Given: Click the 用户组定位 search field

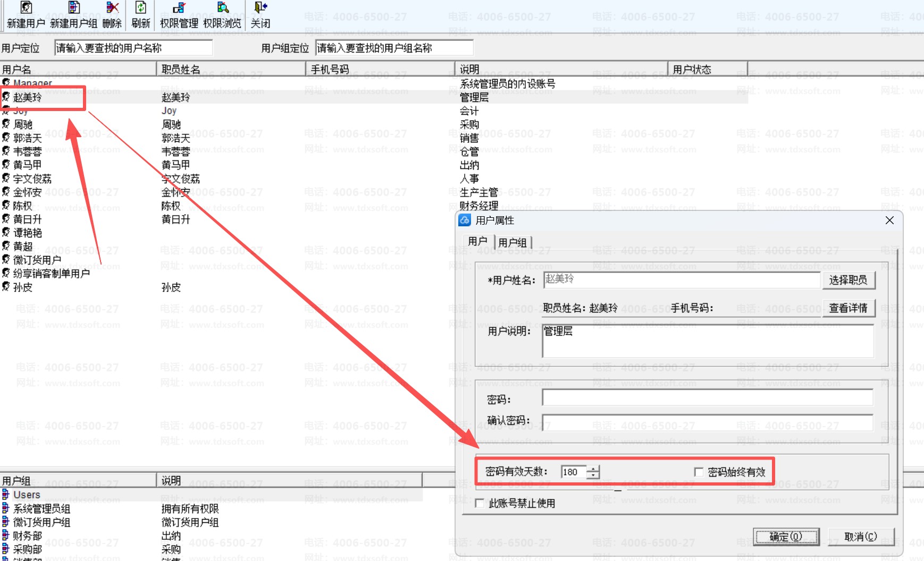Looking at the screenshot, I should pyautogui.click(x=394, y=48).
